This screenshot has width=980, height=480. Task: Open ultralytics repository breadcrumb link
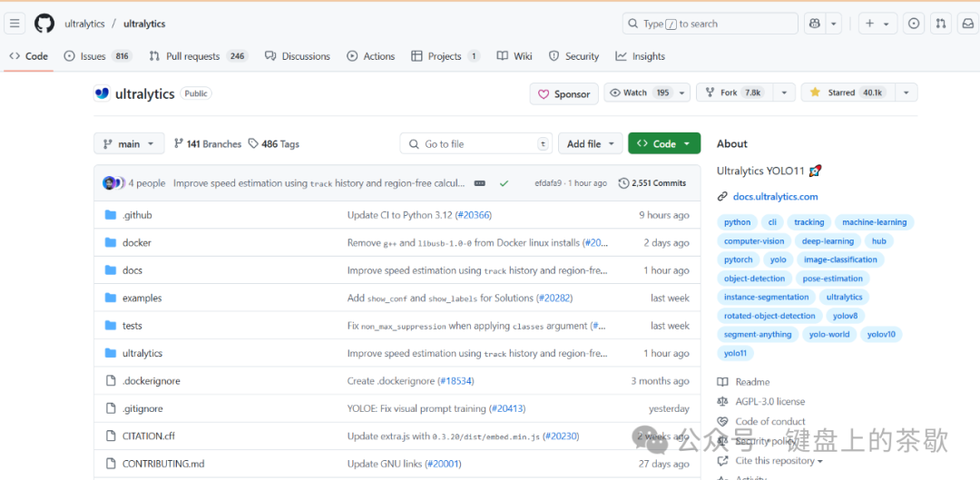coord(144,24)
